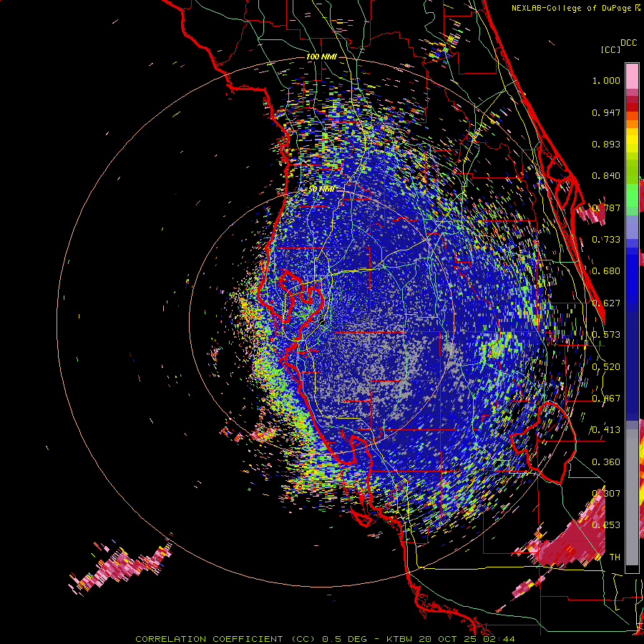644x644 pixels.
Task: Select the 0.893 value on the color scale
Action: coord(606,144)
